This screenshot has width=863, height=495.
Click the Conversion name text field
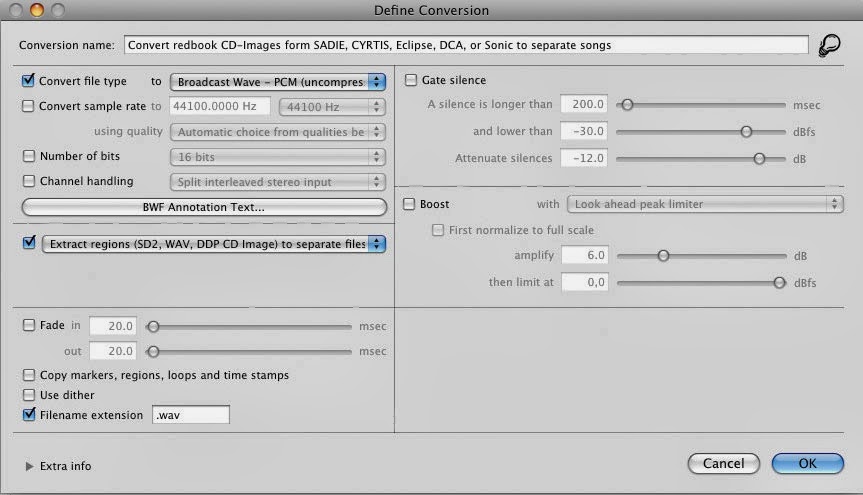pyautogui.click(x=464, y=45)
